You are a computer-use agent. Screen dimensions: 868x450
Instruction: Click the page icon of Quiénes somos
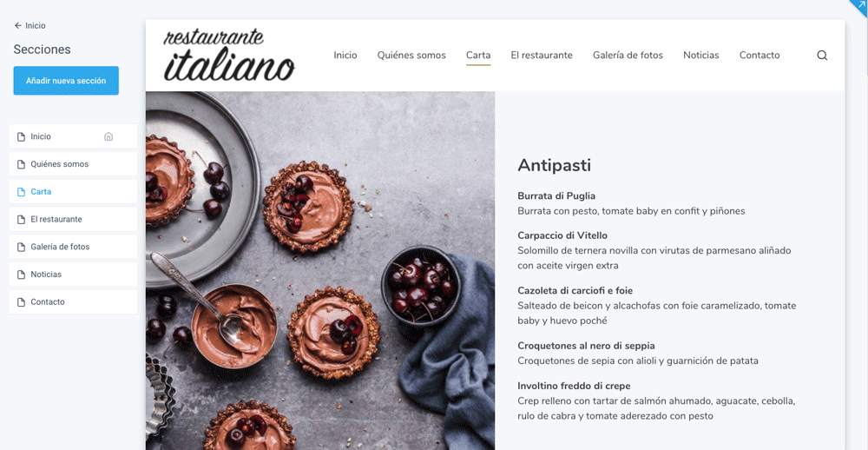click(21, 164)
